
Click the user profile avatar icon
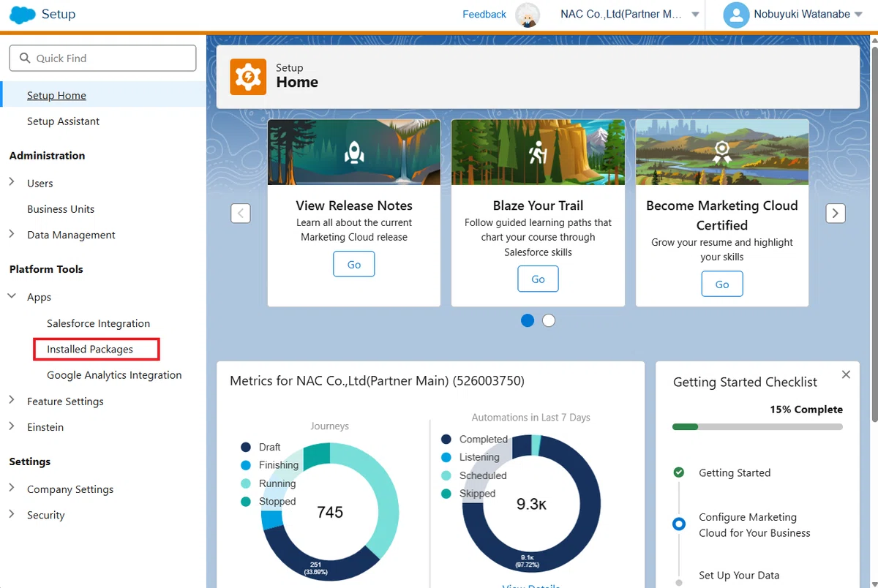[736, 15]
